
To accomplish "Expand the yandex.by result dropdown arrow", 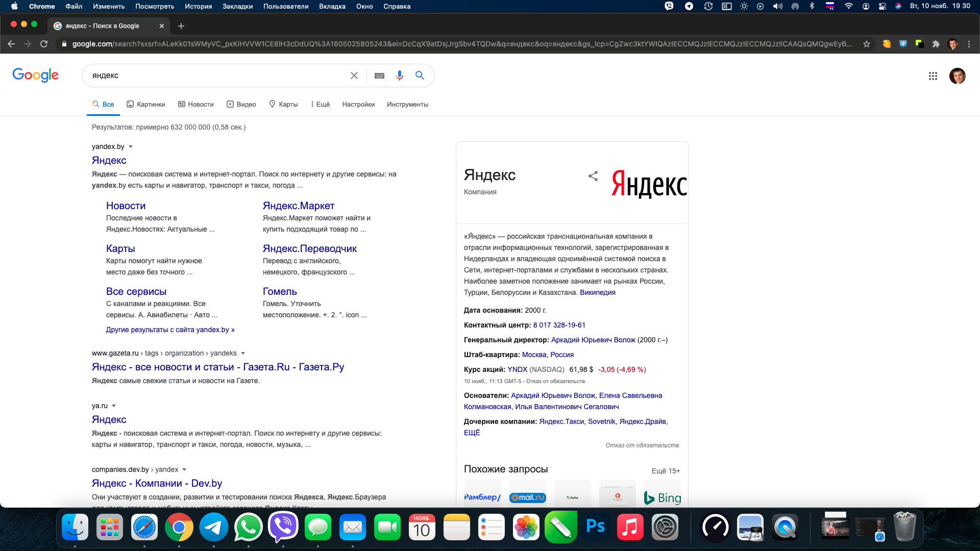I will tap(131, 147).
